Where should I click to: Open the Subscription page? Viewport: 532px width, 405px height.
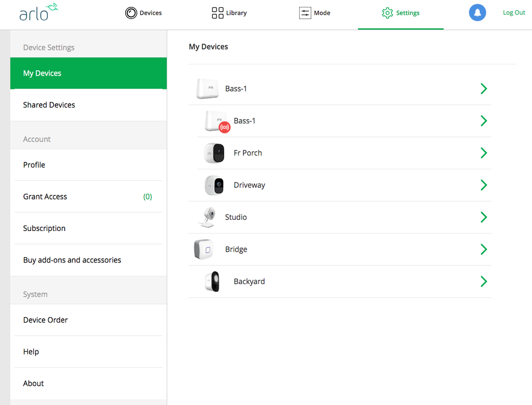click(88, 228)
